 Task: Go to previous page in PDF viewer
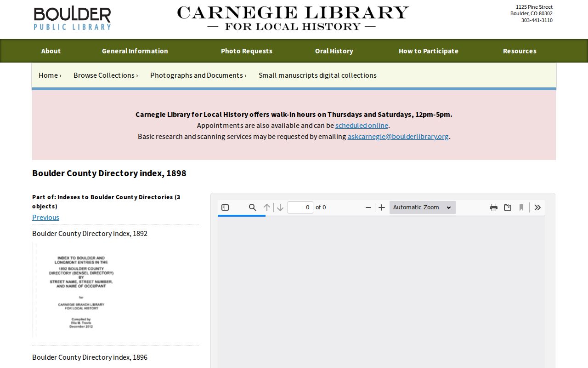click(267, 207)
